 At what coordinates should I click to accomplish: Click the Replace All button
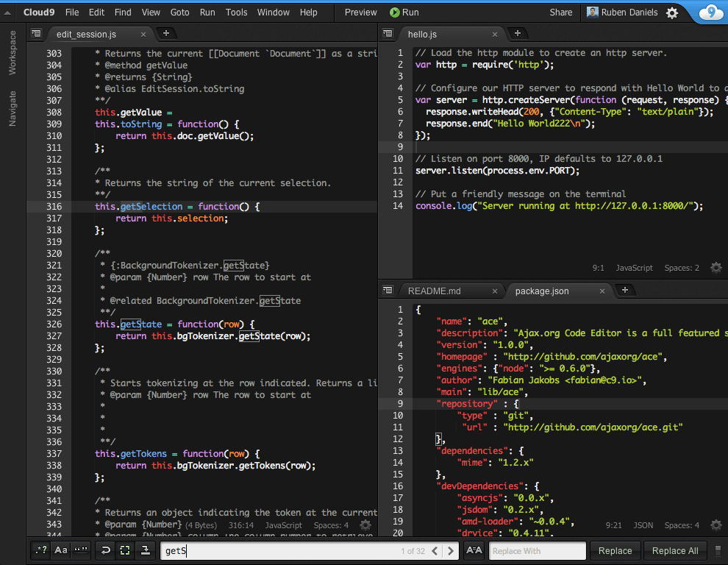click(675, 551)
